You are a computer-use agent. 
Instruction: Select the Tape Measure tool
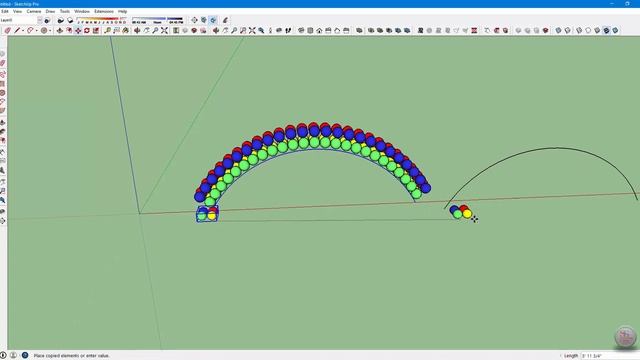click(x=107, y=30)
